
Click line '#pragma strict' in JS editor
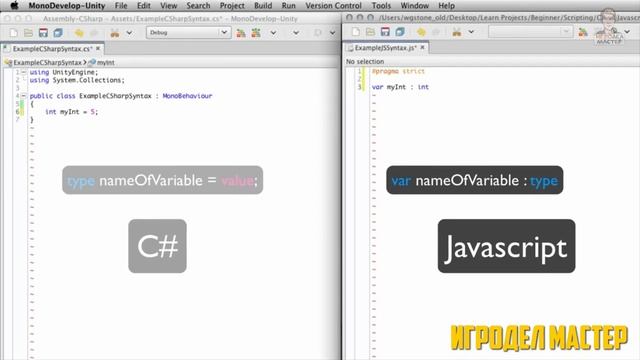tap(398, 71)
